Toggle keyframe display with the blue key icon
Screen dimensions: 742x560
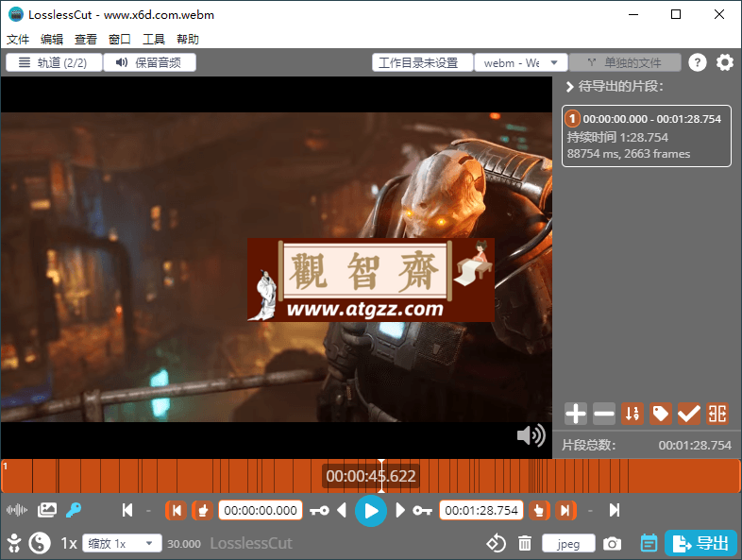pyautogui.click(x=74, y=510)
